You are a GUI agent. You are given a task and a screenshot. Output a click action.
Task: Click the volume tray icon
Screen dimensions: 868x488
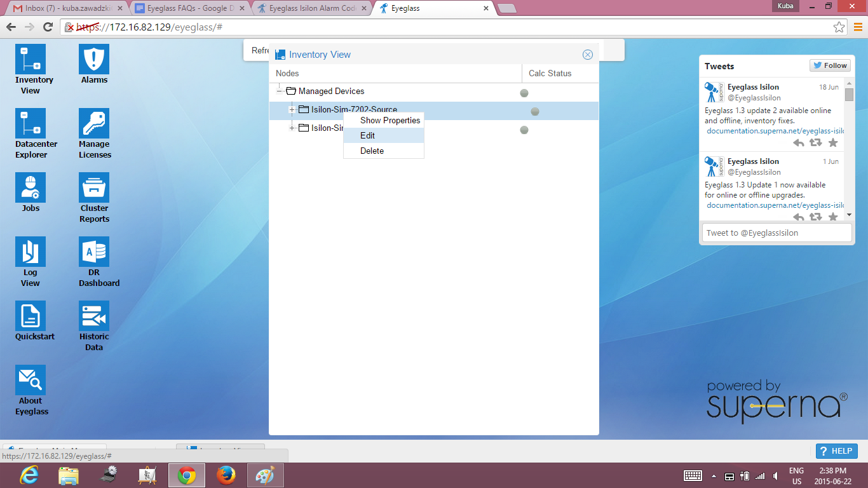click(x=775, y=476)
